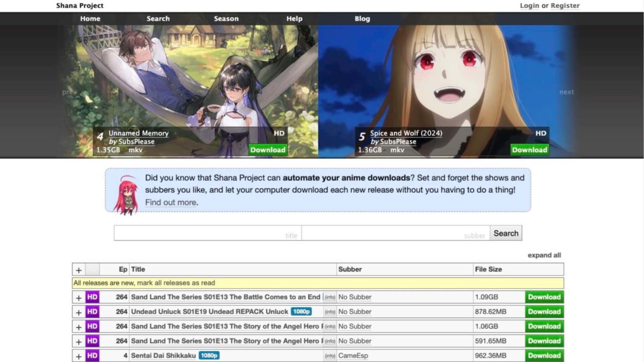Click HD badge on Undead Unluck row
The image size is (644, 362).
92,312
